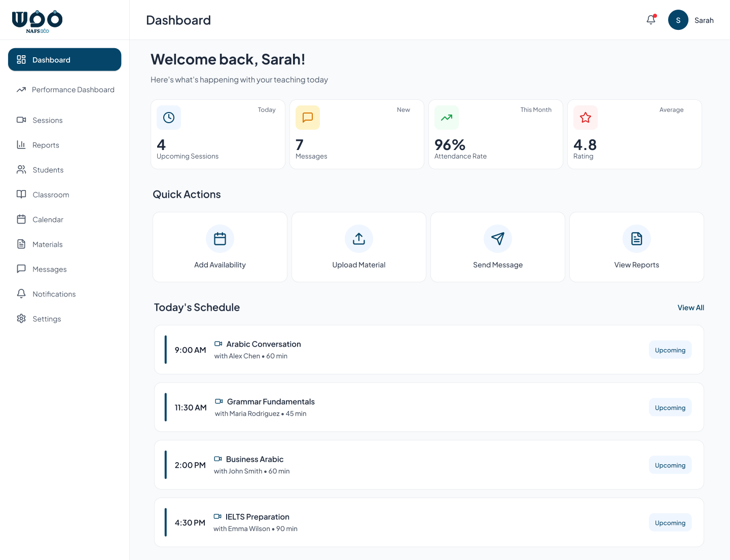Open the Add Availability quick action
This screenshot has width=730, height=560.
pyautogui.click(x=220, y=247)
